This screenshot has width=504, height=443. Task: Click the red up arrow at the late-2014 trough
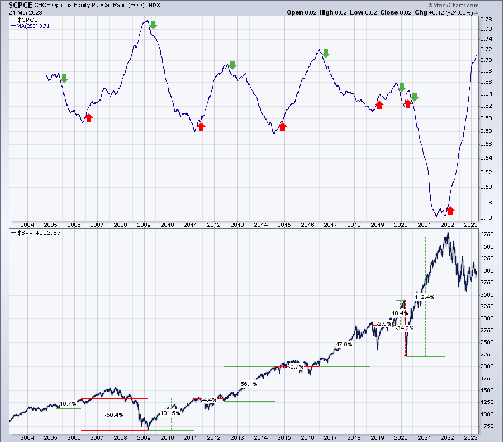[283, 127]
